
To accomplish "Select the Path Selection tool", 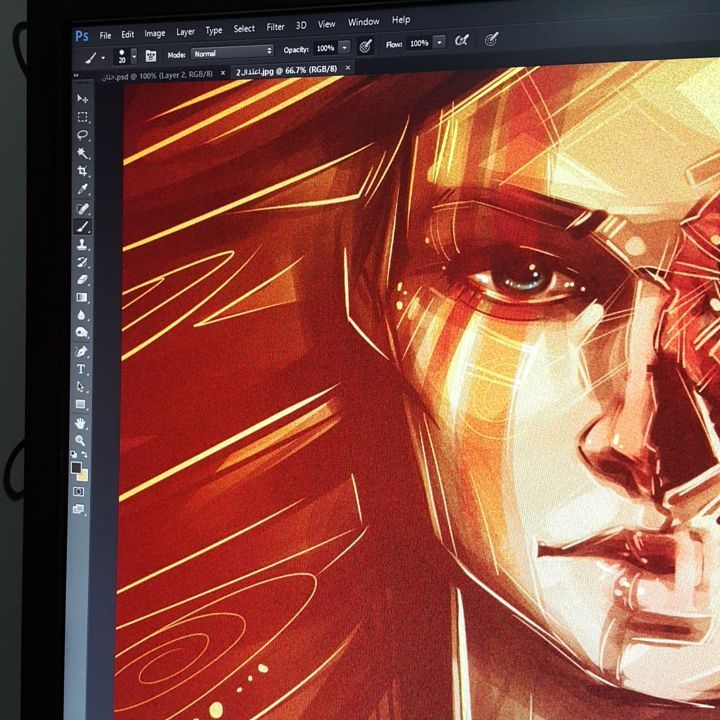I will tap(81, 387).
